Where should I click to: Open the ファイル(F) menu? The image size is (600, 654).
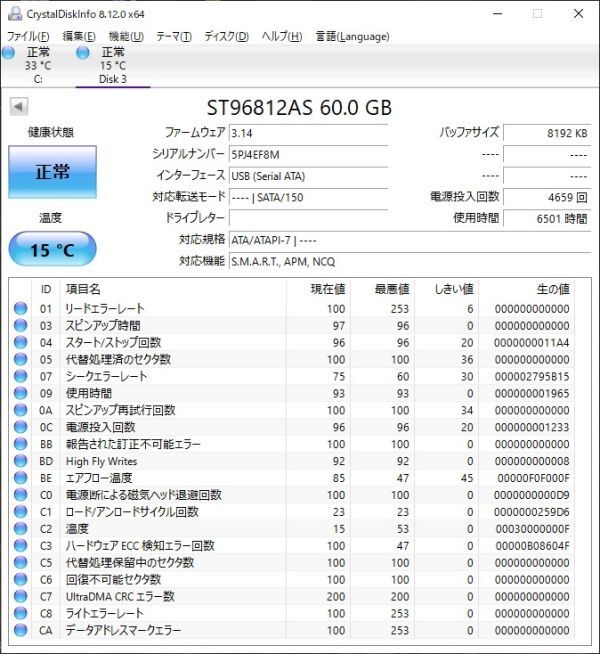(28, 36)
